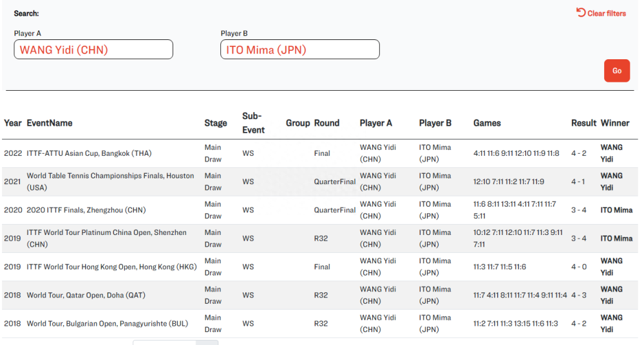Select the World Table Tennis Championships Finals Houston row

click(320, 182)
